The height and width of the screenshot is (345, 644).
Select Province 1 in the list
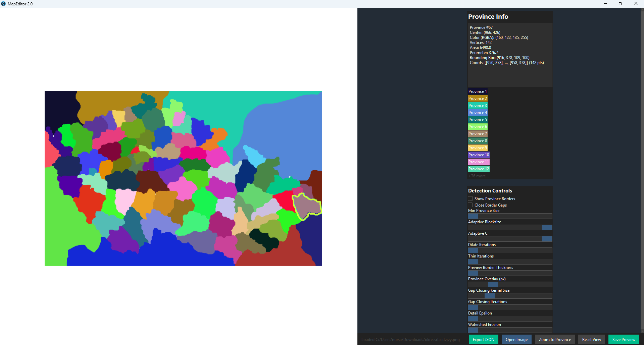click(477, 91)
